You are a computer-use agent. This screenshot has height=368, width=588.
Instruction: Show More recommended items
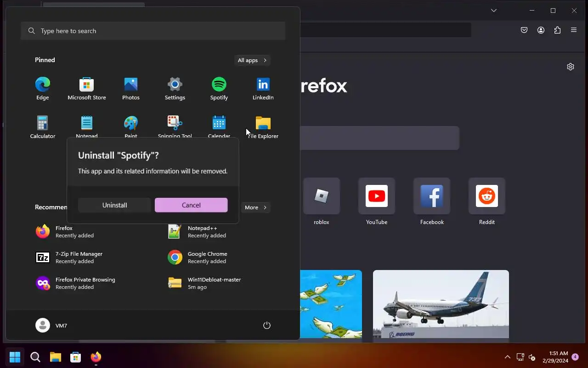[255, 207]
